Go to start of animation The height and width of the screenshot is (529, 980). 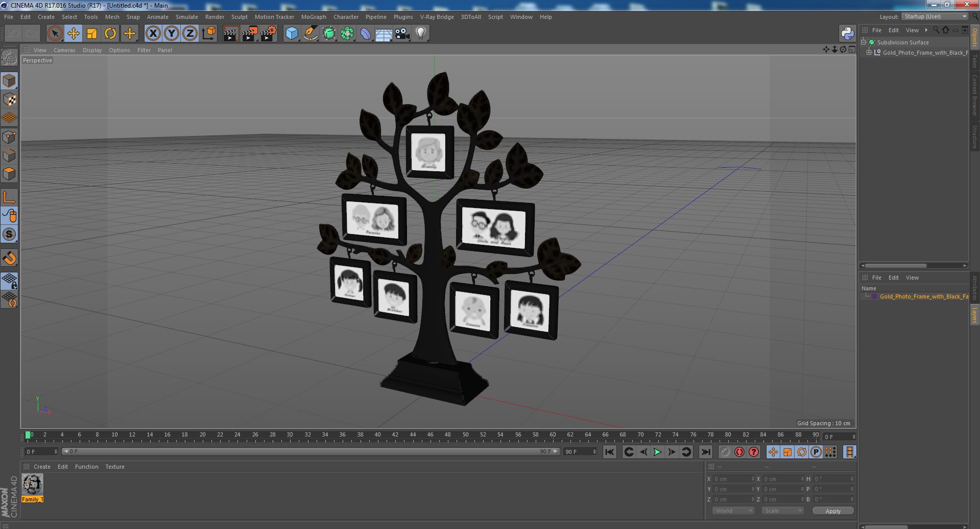[x=609, y=452]
